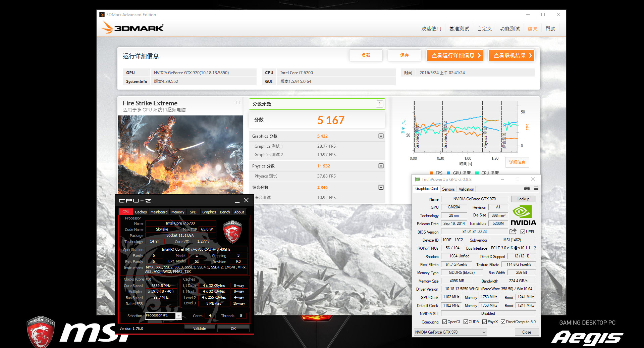Screen dimensions: 644x348
Task: Click the Close button at GPU-Z bottom
Action: click(527, 332)
